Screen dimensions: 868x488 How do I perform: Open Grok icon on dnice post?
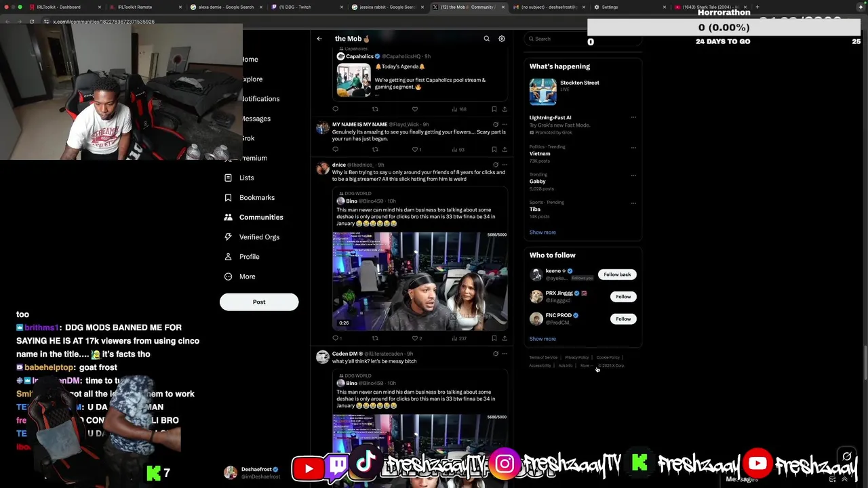(x=496, y=165)
